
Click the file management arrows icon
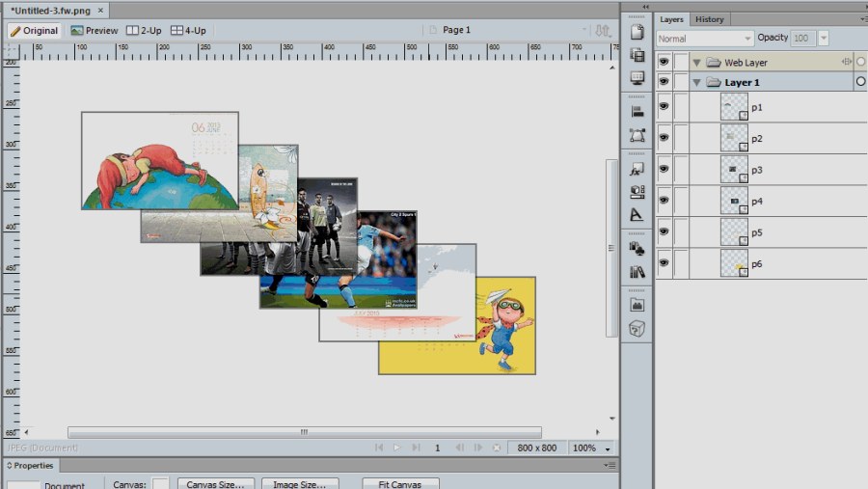(x=602, y=31)
